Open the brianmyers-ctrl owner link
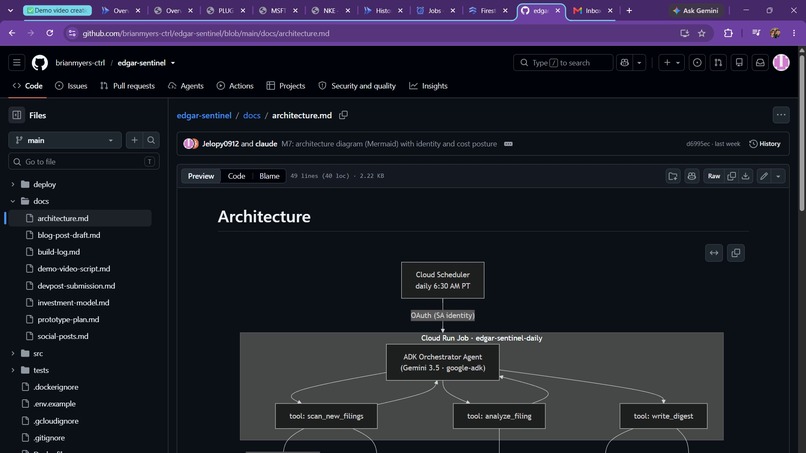Screen dimensions: 806x453 pyautogui.click(x=80, y=63)
